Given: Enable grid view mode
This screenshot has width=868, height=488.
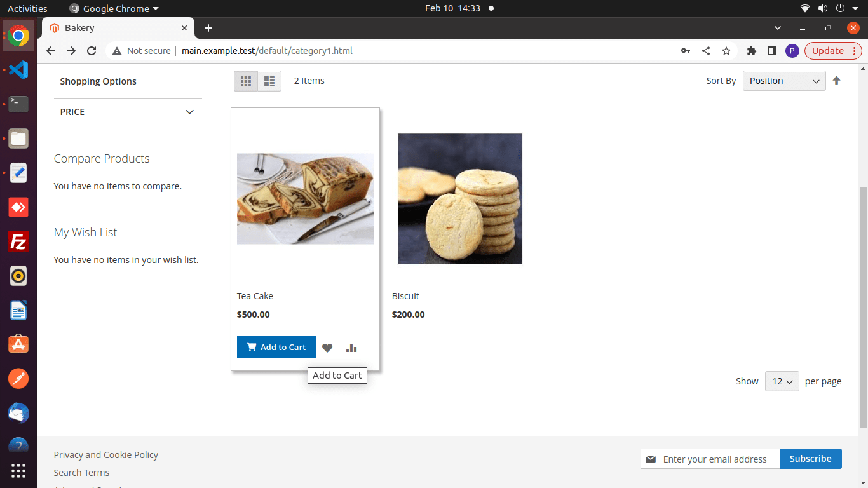Looking at the screenshot, I should [246, 81].
